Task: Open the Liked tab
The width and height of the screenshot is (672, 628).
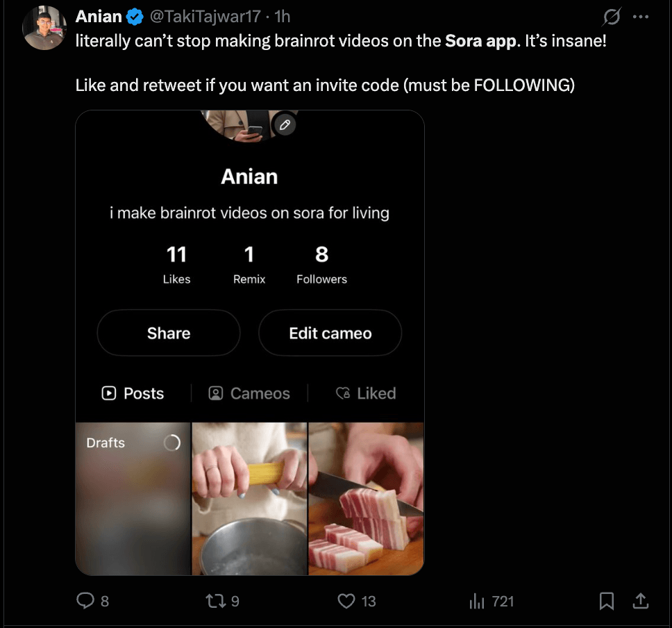Action: 366,393
